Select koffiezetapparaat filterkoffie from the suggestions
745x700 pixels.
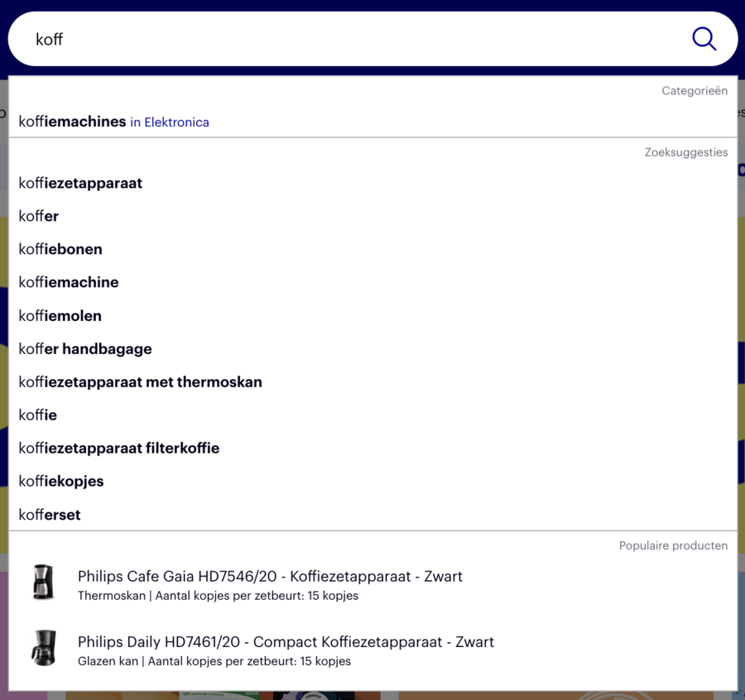118,448
